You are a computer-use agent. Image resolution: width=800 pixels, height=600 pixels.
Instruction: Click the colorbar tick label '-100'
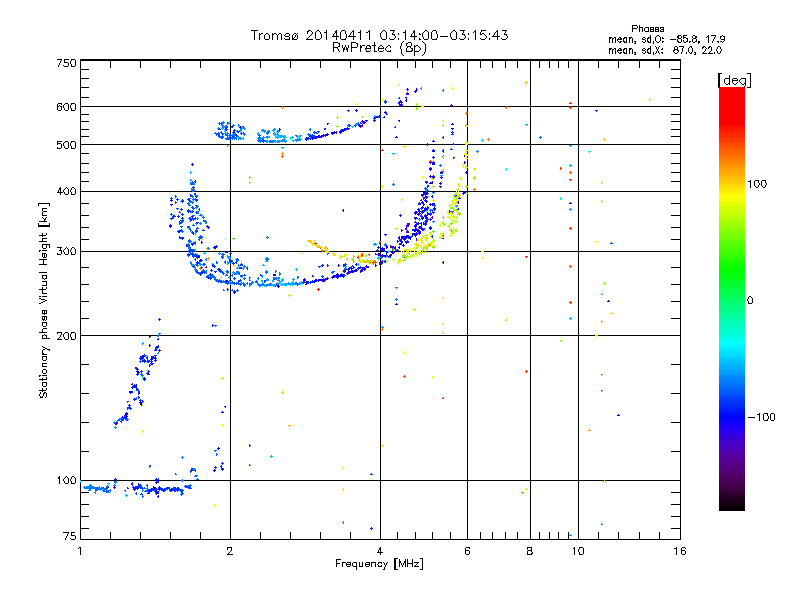761,417
